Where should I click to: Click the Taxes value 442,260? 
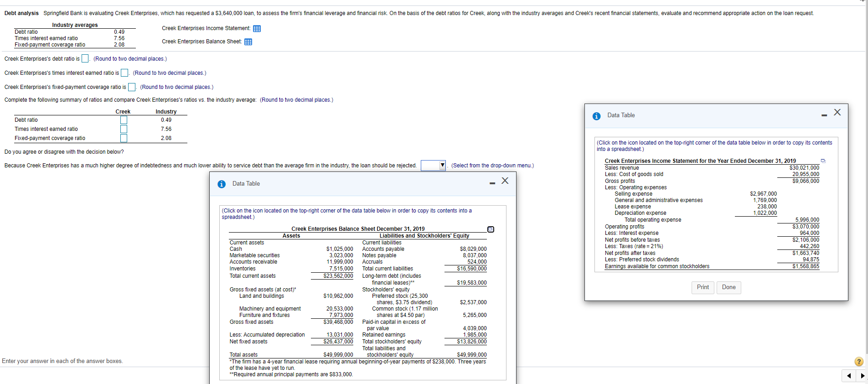coord(809,246)
